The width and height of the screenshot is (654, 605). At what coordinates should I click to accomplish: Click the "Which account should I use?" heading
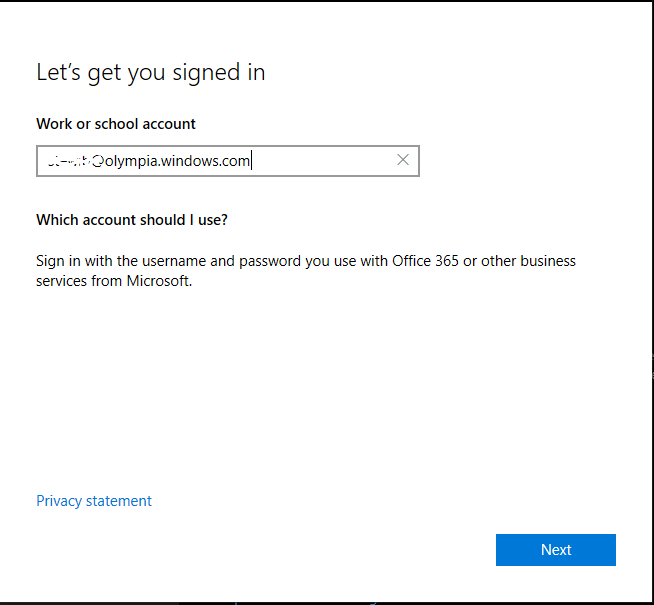pos(132,219)
